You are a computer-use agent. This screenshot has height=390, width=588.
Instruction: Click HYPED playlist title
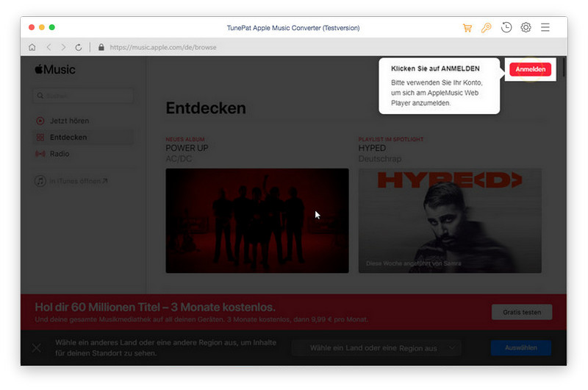(x=372, y=148)
